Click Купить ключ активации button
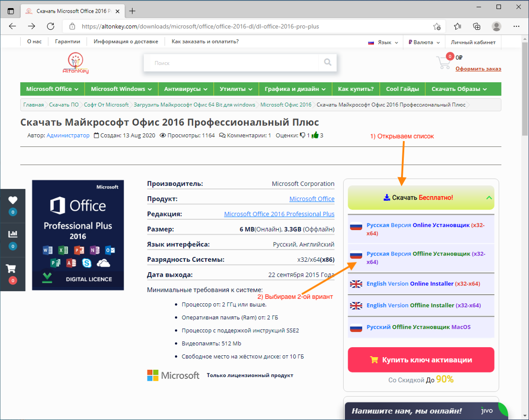This screenshot has width=529, height=420. [x=421, y=360]
